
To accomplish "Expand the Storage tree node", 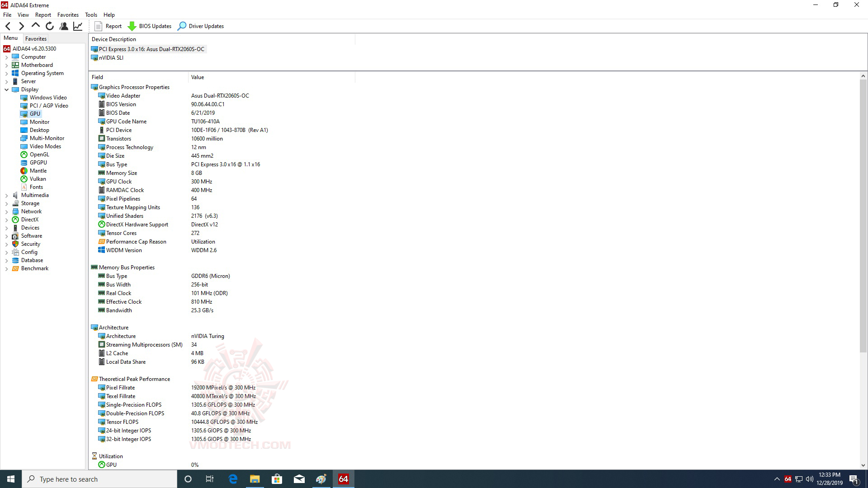I will pos(6,203).
